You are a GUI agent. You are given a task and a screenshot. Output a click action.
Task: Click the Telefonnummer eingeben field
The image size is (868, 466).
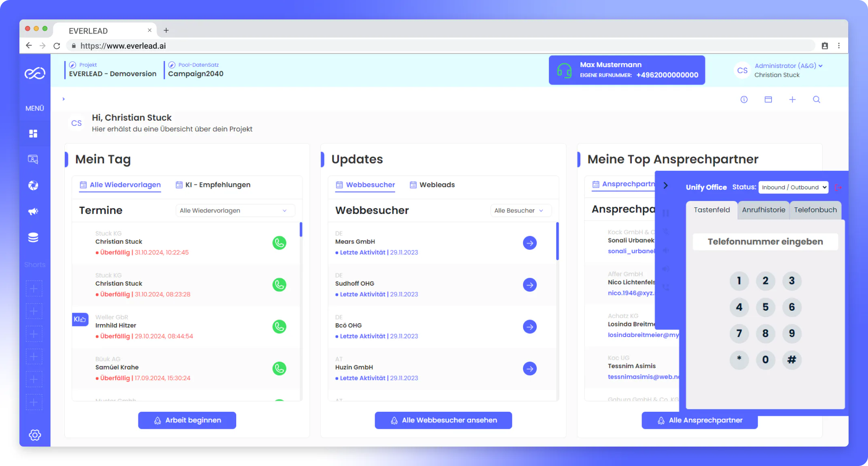pyautogui.click(x=765, y=241)
